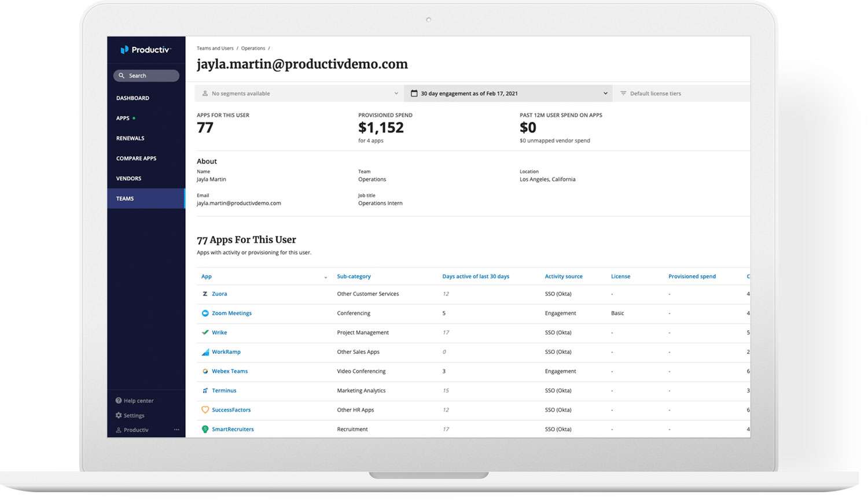The height and width of the screenshot is (503, 868).
Task: Click the calendar icon in engagement filter
Action: 414,93
